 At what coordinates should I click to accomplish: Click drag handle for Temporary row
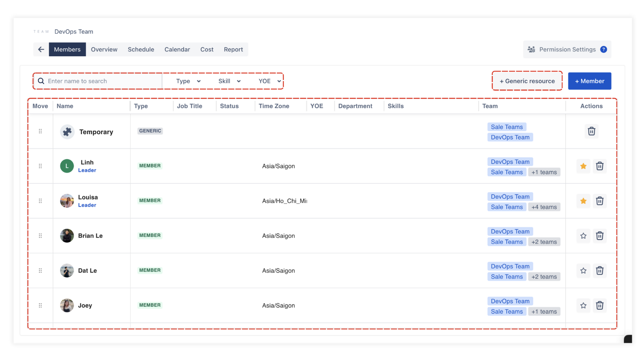click(x=40, y=131)
